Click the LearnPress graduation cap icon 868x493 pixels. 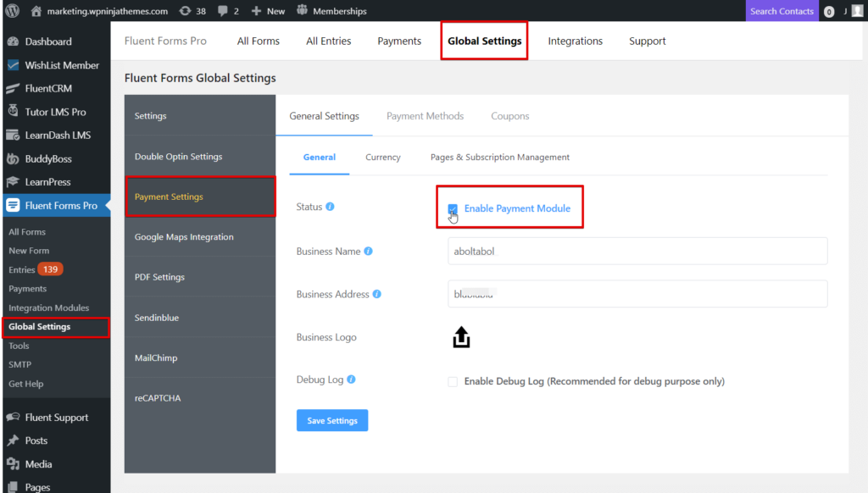click(x=14, y=182)
